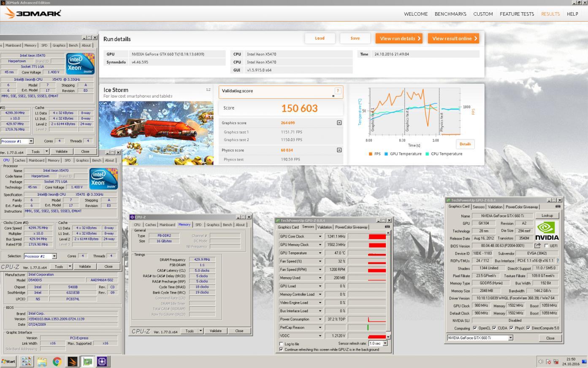Screen dimensions: 588x368
Task: Go to the BENCHMARKS menu in 3DMark
Action: pyautogui.click(x=450, y=14)
